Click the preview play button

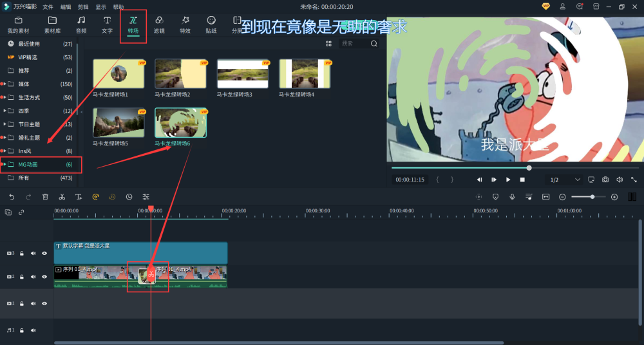508,180
